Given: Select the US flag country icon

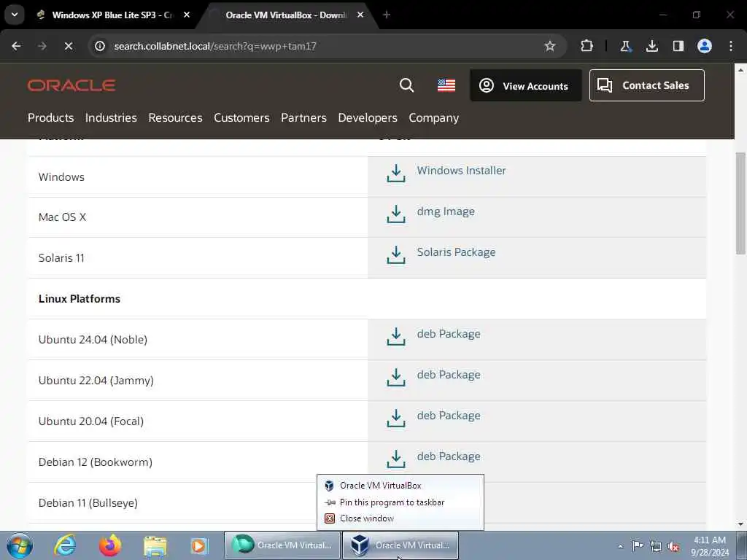Looking at the screenshot, I should [x=446, y=85].
